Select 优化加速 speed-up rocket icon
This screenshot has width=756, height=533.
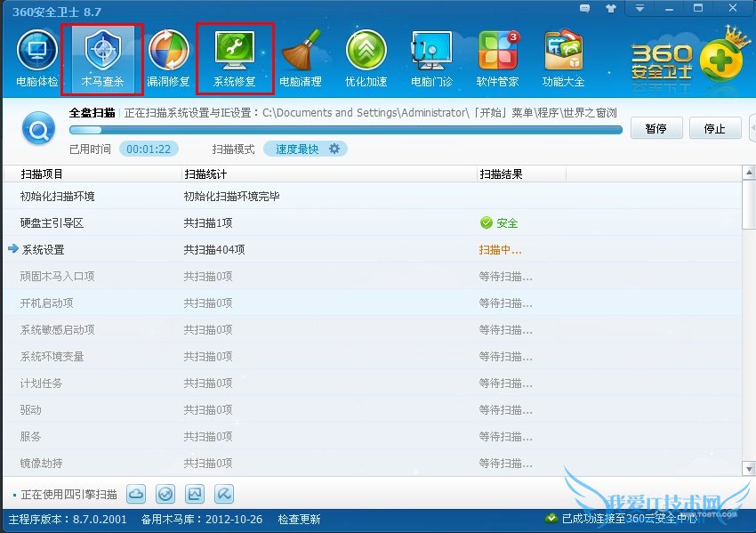pyautogui.click(x=366, y=53)
